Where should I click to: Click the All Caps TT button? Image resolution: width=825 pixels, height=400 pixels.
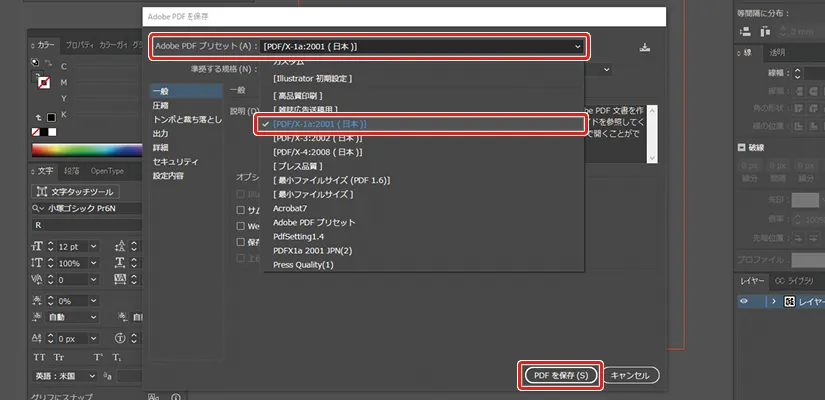pyautogui.click(x=39, y=357)
